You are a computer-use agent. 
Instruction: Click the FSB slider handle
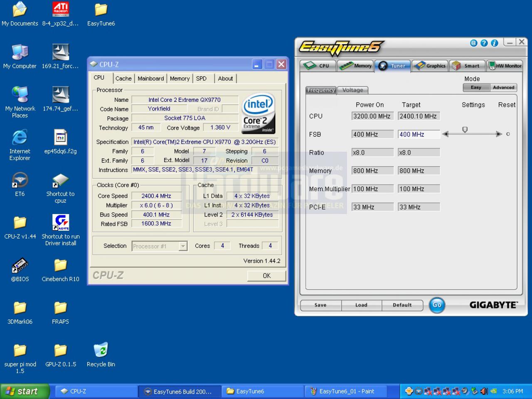pyautogui.click(x=465, y=130)
